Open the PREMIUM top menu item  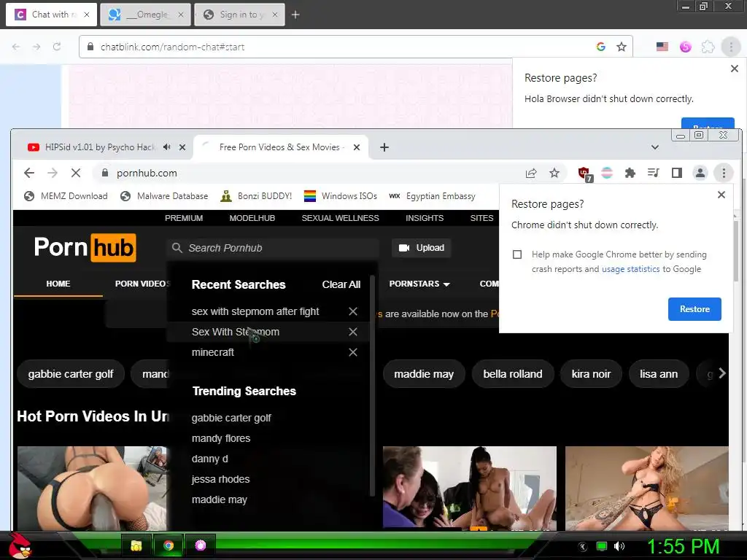[x=184, y=218]
